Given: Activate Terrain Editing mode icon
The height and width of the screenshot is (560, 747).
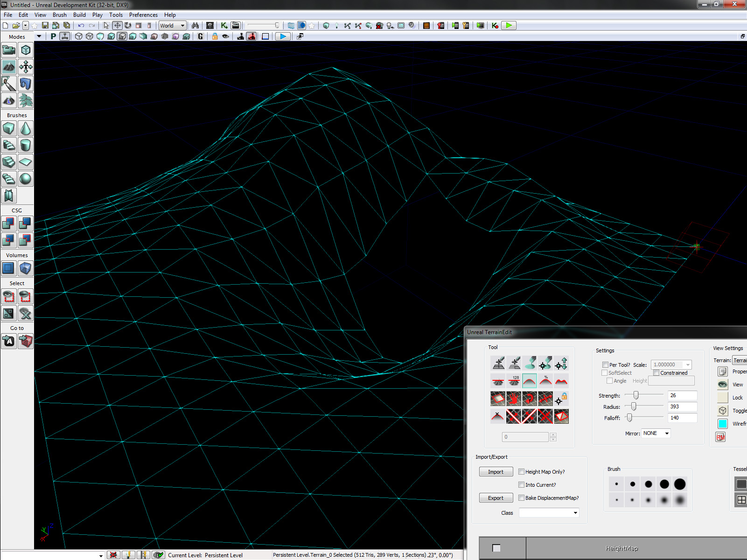Looking at the screenshot, I should tap(9, 67).
